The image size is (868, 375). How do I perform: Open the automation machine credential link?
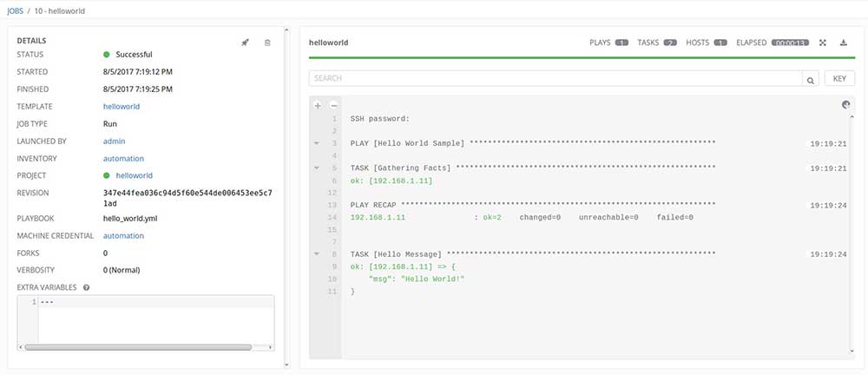coord(123,235)
